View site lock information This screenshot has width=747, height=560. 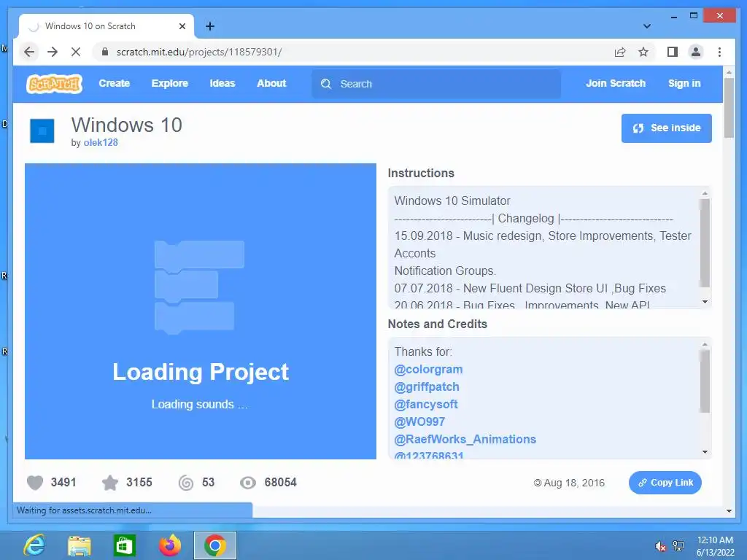point(105,52)
